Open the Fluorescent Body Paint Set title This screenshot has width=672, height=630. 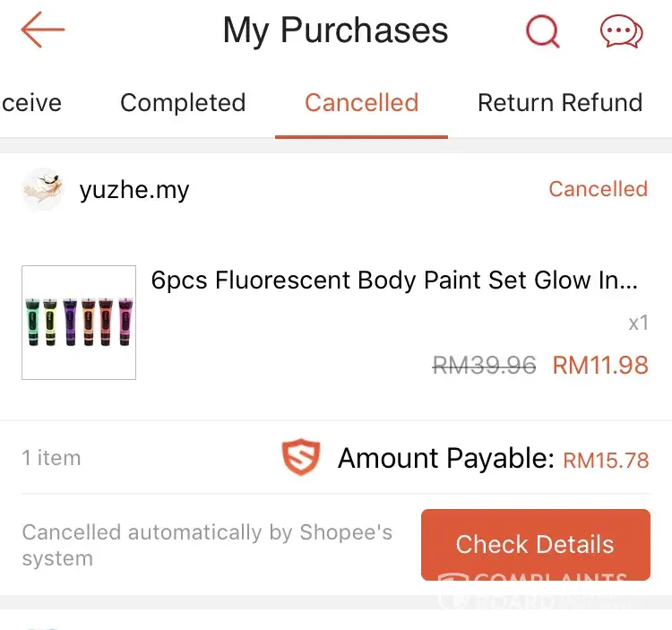point(394,280)
